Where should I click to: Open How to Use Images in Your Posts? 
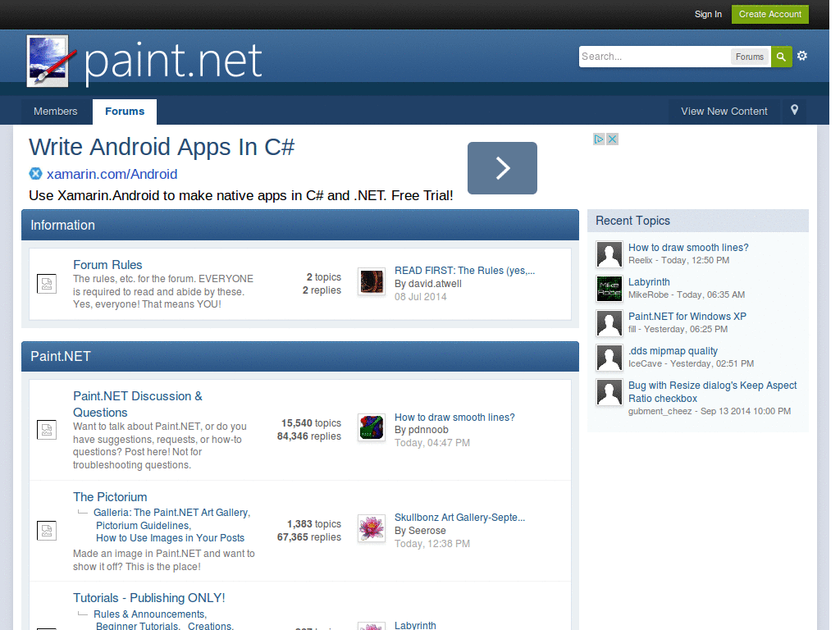tap(171, 538)
